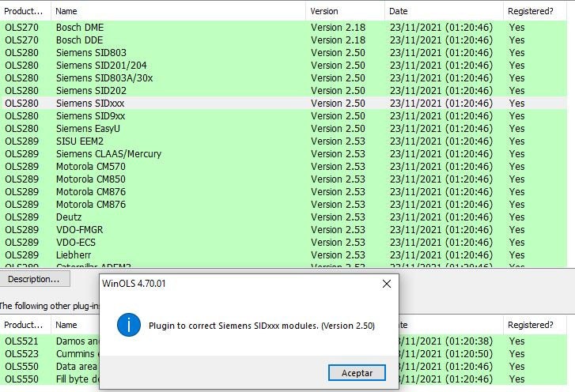Select the Deutz plugin row

point(283,217)
